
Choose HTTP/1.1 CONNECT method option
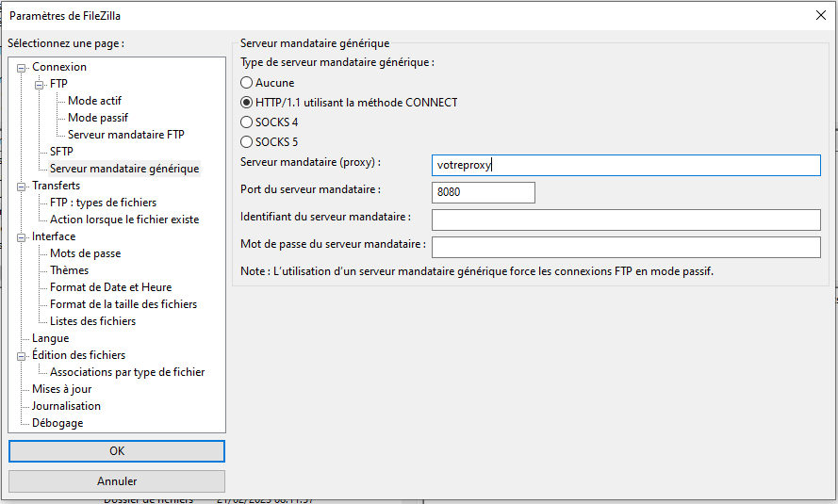click(247, 103)
